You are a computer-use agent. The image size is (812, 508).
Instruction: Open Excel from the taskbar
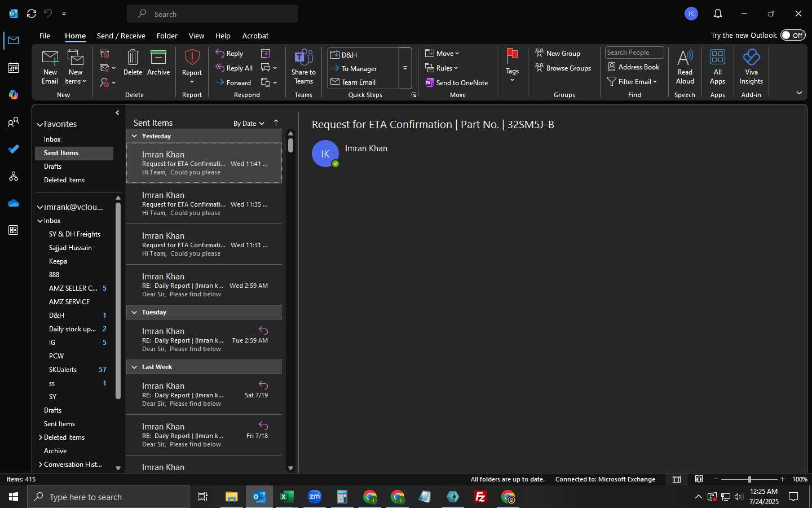tap(287, 497)
